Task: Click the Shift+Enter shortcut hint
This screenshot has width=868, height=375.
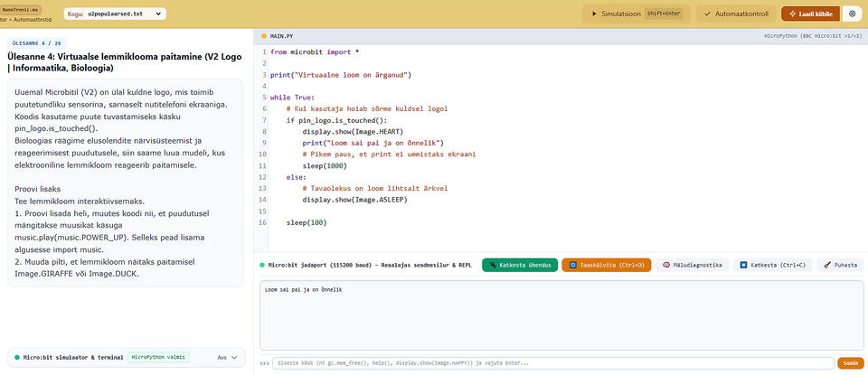Action: (665, 14)
